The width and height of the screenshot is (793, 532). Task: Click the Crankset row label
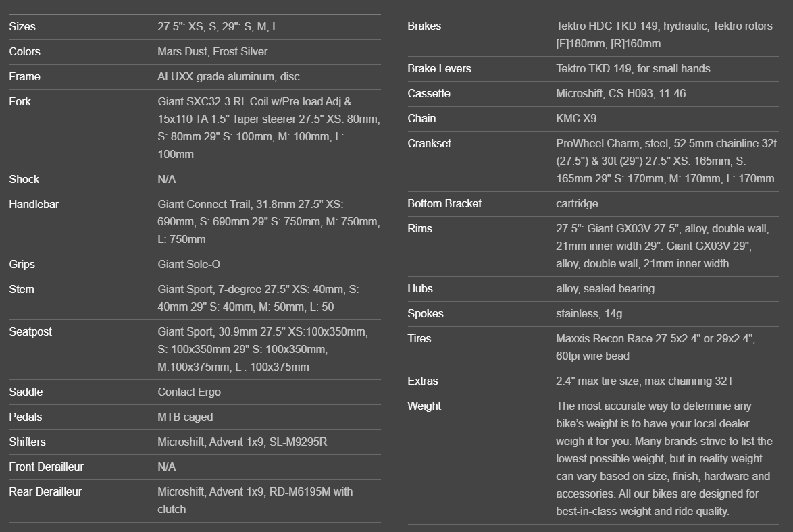[429, 144]
